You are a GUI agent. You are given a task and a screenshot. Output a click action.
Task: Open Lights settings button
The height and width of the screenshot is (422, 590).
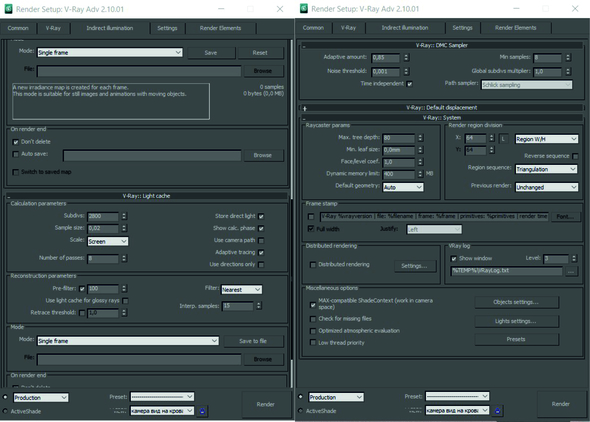click(516, 321)
